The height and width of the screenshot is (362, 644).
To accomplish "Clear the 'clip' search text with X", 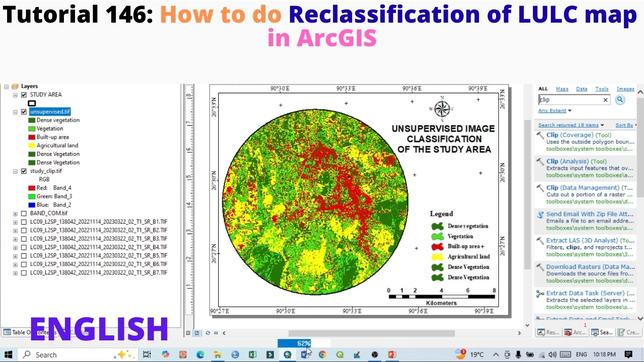I will click(605, 100).
